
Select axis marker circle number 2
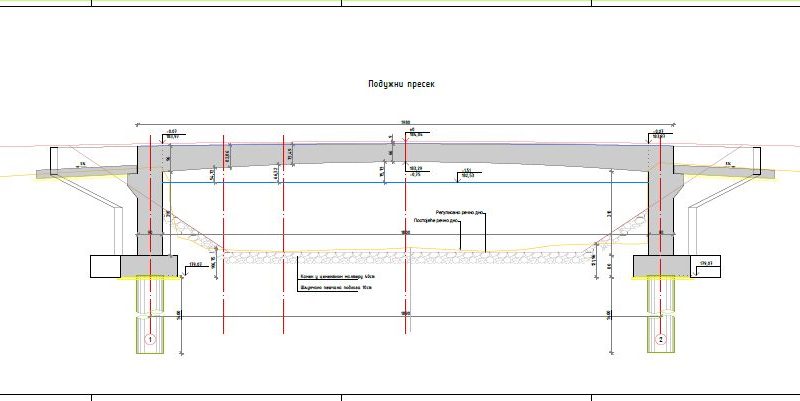click(x=661, y=339)
